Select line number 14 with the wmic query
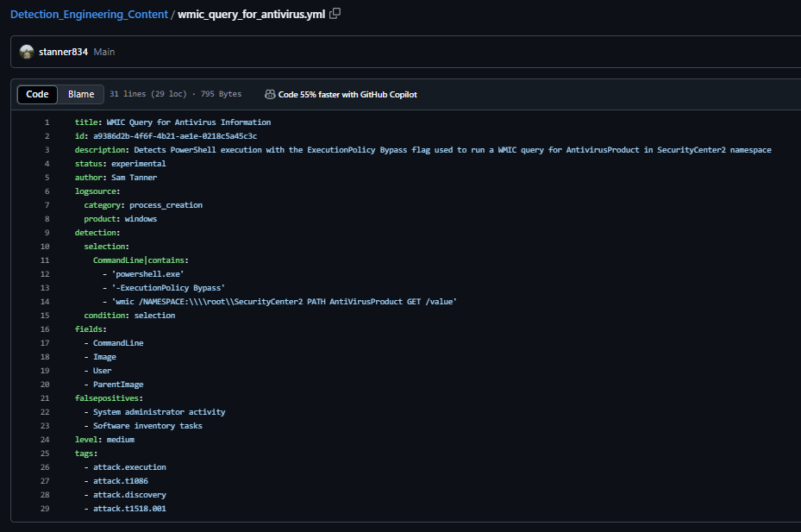This screenshot has height=532, width=801. coord(45,302)
